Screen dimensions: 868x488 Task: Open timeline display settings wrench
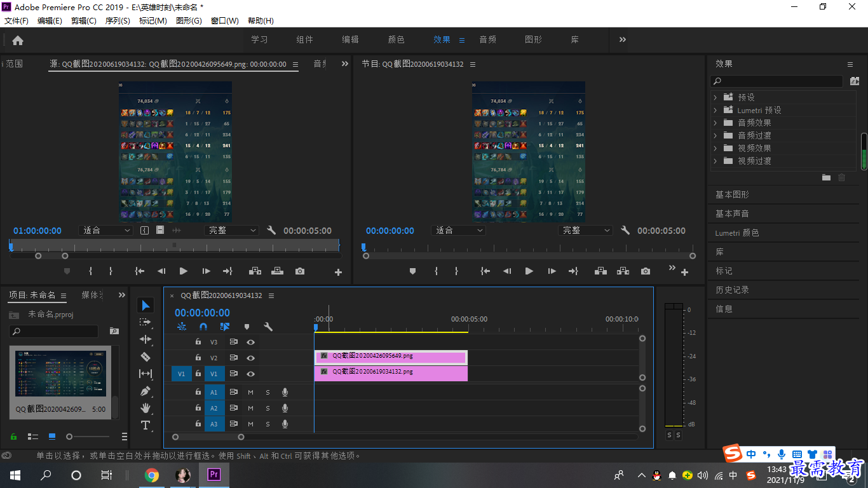[268, 327]
